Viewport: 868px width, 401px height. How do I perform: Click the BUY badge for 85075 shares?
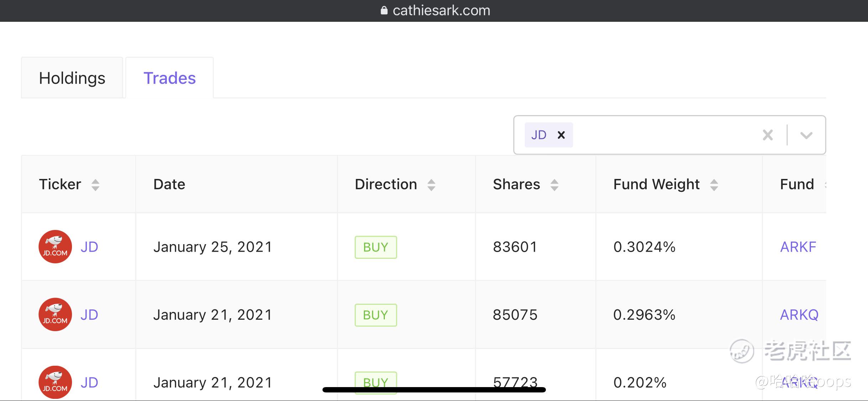pos(376,315)
